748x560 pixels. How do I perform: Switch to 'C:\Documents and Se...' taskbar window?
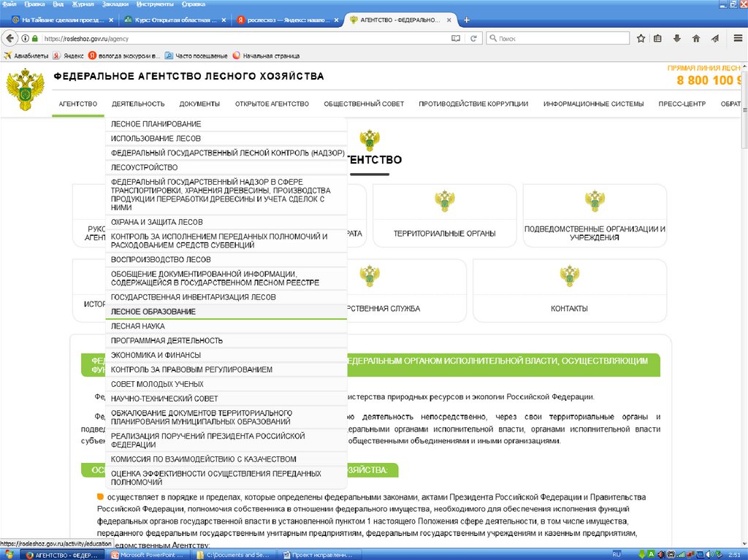click(235, 555)
